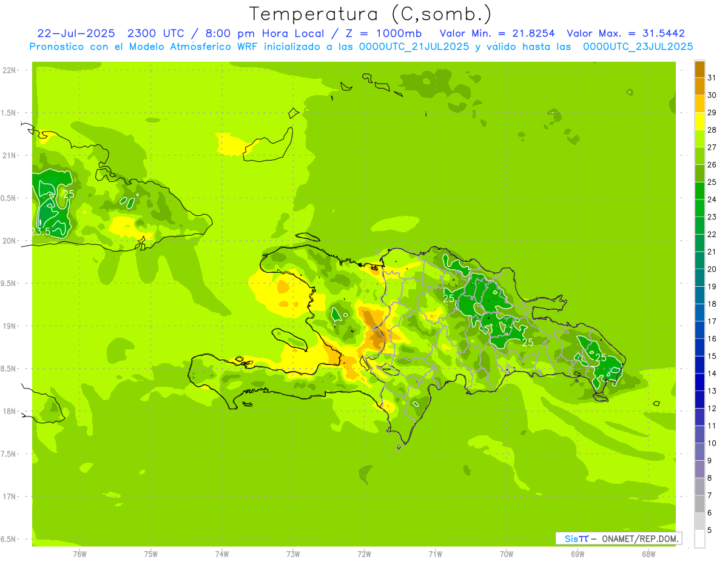Select the "0000UTC_21JUL2025" initialization time
This screenshot has width=728, height=562.
pos(415,46)
